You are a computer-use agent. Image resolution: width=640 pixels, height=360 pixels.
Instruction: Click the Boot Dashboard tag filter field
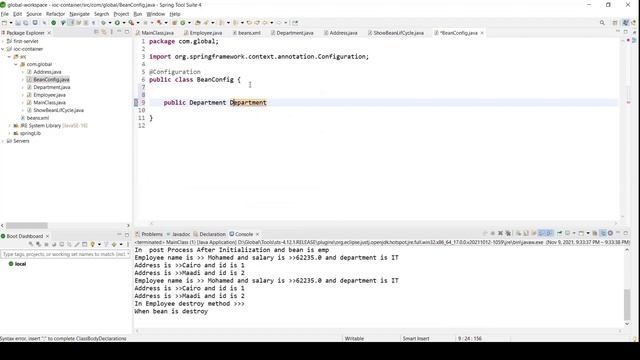[x=65, y=254]
